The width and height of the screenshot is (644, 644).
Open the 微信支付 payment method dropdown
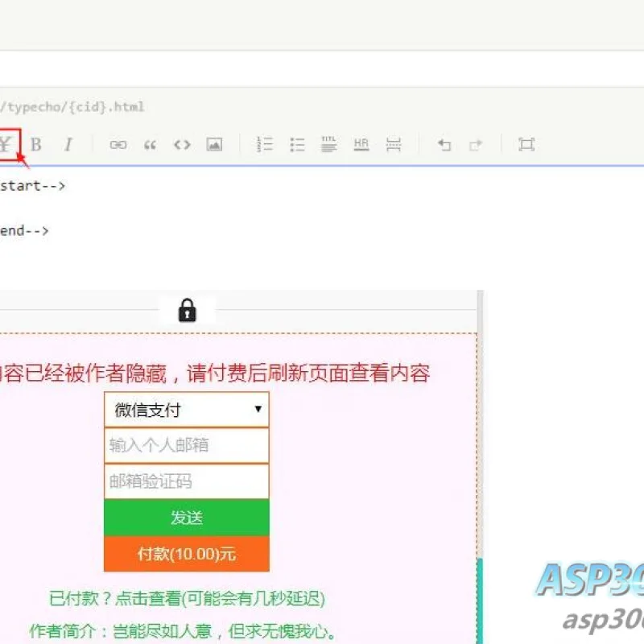tap(187, 410)
